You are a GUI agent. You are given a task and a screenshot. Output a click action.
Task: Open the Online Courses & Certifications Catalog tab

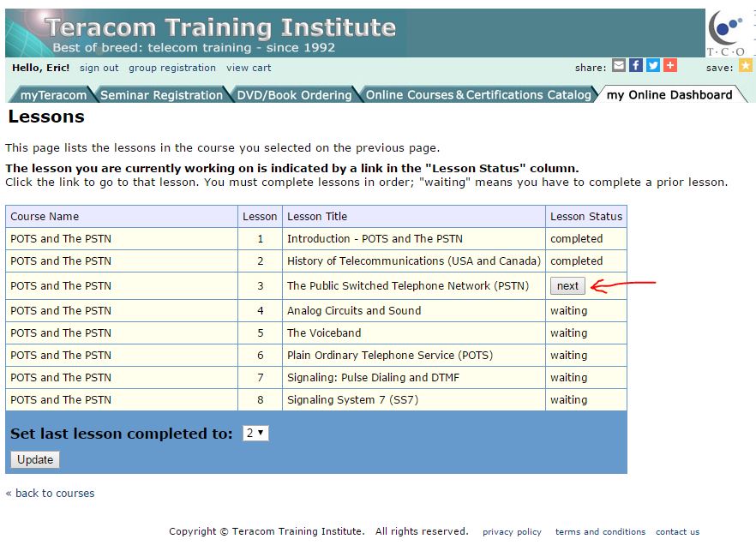477,95
